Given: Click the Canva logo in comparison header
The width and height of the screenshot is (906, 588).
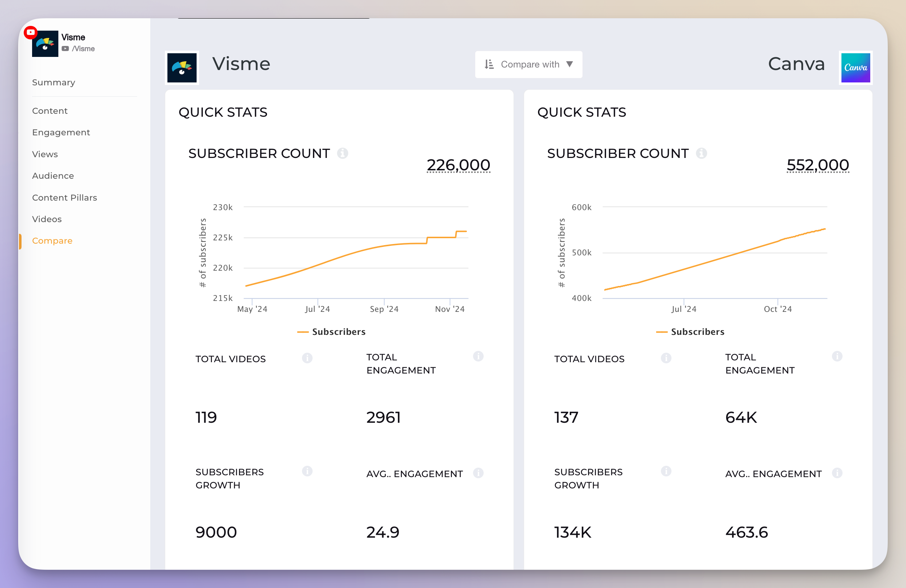Looking at the screenshot, I should pos(855,68).
